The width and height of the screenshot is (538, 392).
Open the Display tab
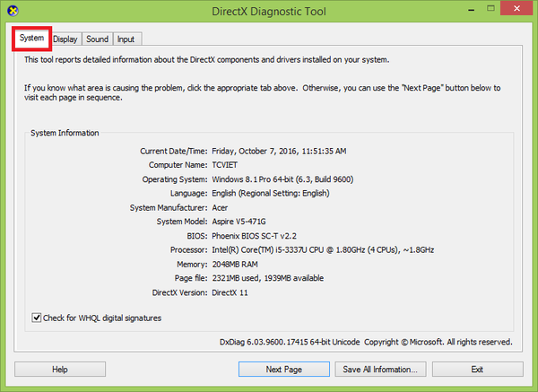click(x=65, y=39)
